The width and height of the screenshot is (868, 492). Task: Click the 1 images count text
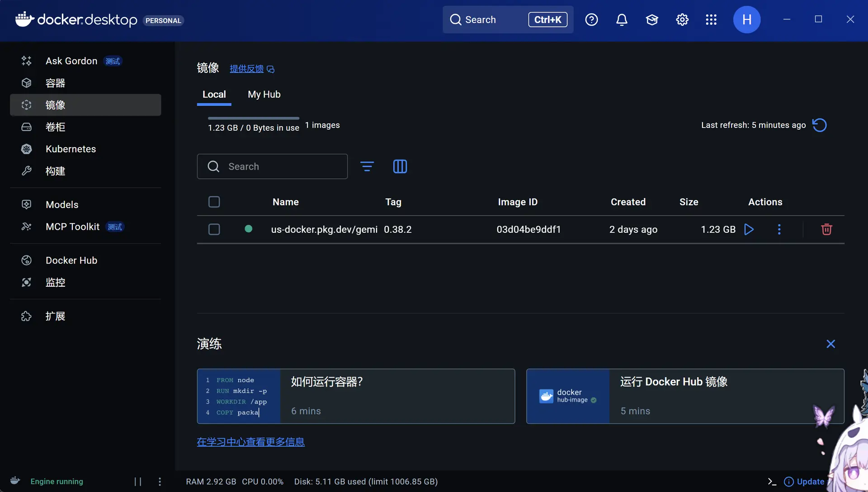pos(322,125)
